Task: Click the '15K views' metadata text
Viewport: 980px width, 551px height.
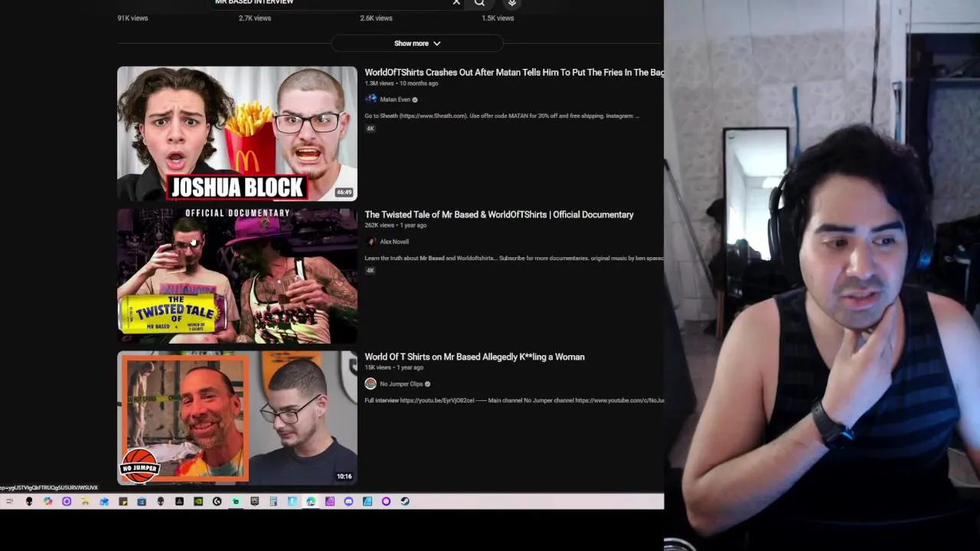Action: coord(377,368)
